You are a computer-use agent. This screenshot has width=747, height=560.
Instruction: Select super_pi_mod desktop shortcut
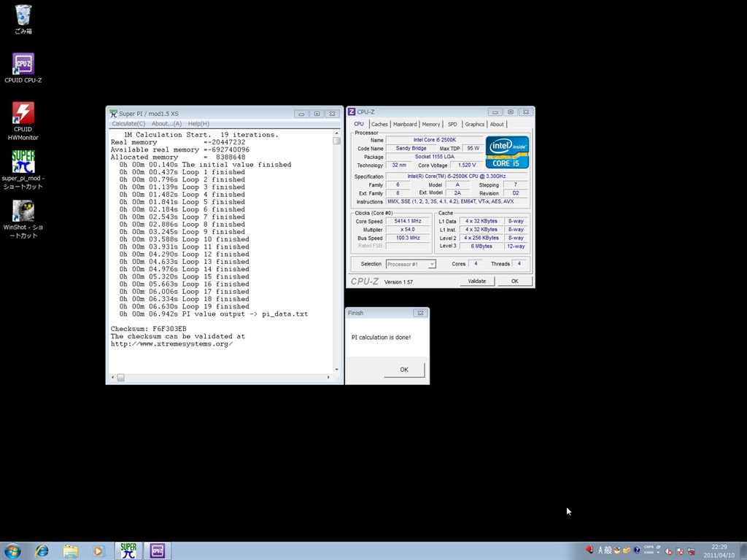coord(23,170)
